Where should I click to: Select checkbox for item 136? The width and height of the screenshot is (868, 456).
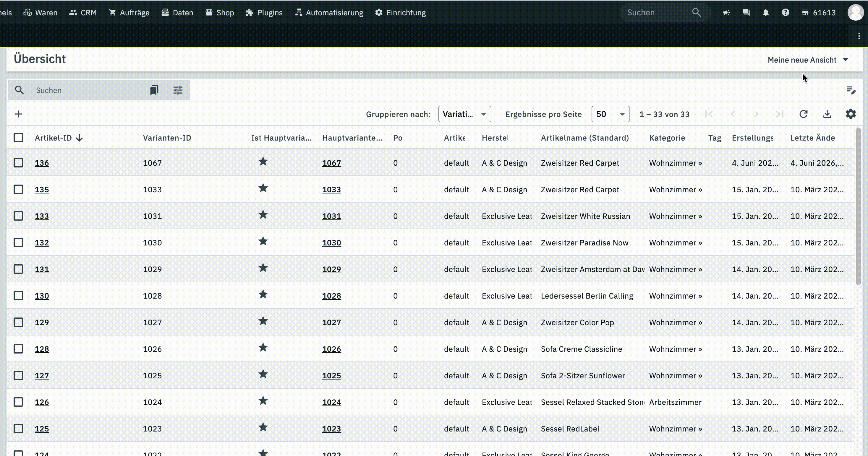[x=19, y=163]
